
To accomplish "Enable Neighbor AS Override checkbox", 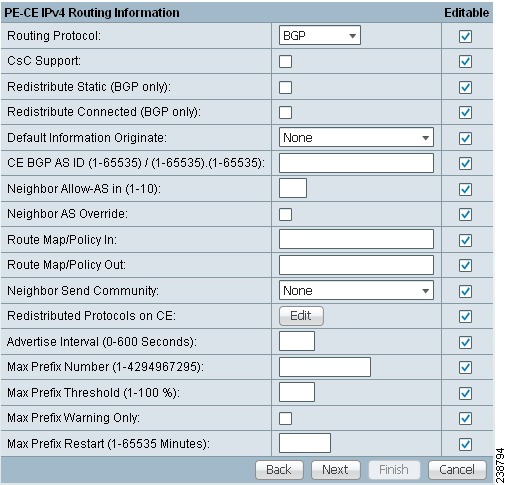I will [285, 214].
